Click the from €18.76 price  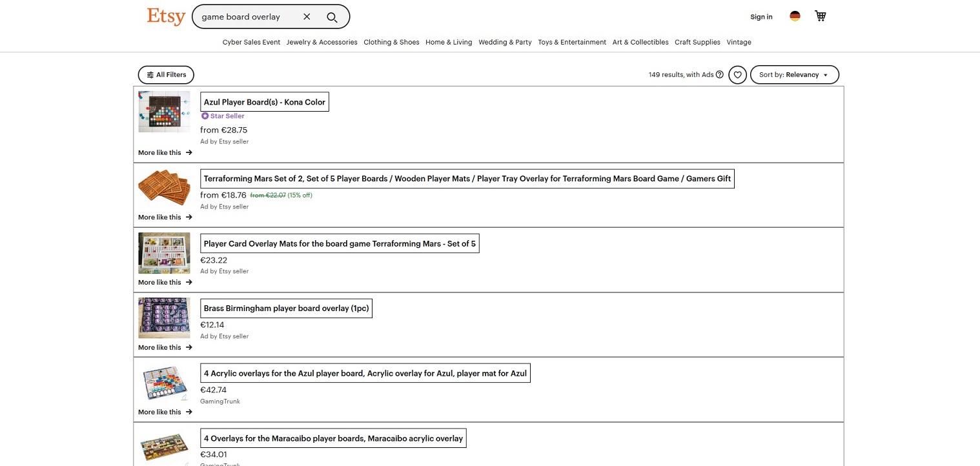pos(223,195)
